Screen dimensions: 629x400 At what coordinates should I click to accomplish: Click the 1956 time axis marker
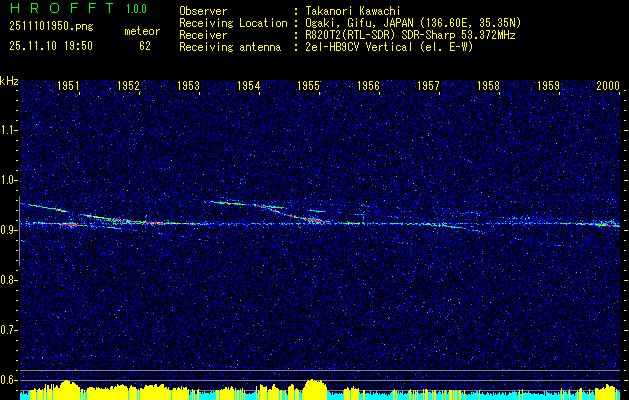[x=368, y=85]
